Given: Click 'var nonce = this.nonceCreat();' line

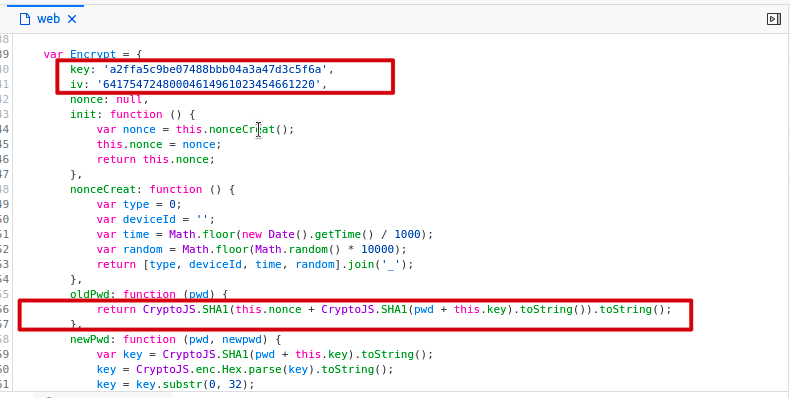Looking at the screenshot, I should pyautogui.click(x=195, y=129).
